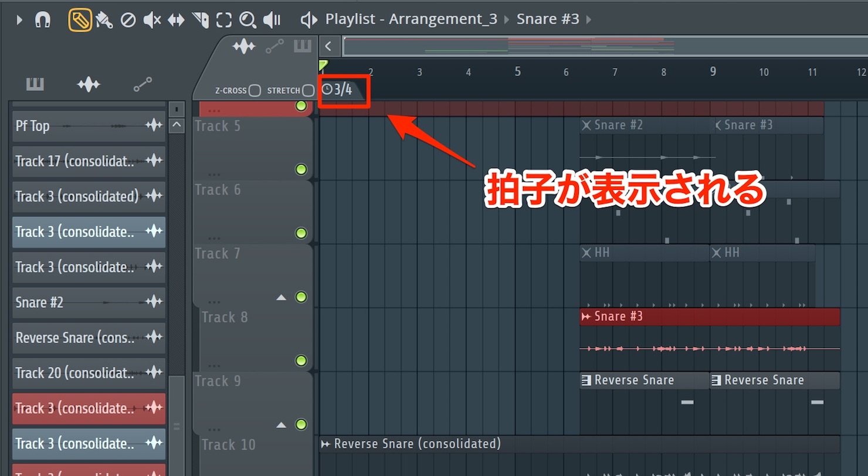The image size is (868, 476).
Task: Select the Select marquee tool
Action: pyautogui.click(x=224, y=20)
